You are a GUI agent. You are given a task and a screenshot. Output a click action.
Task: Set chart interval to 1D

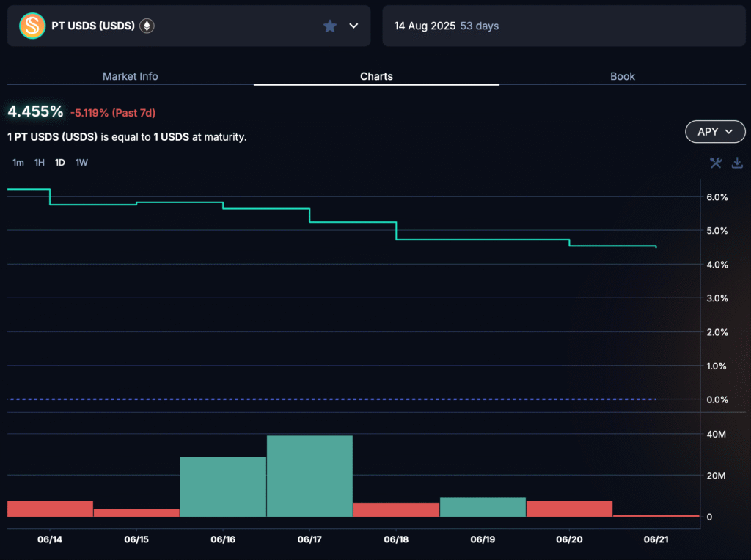[x=60, y=162]
